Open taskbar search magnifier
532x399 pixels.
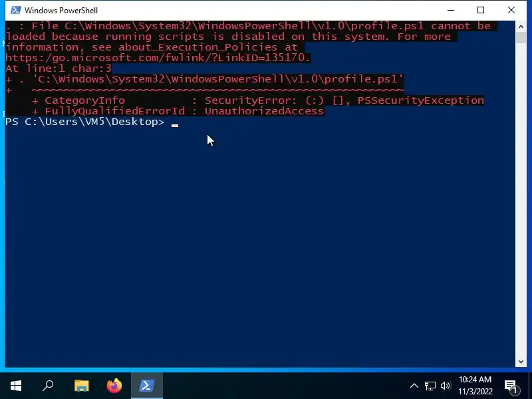(x=48, y=386)
